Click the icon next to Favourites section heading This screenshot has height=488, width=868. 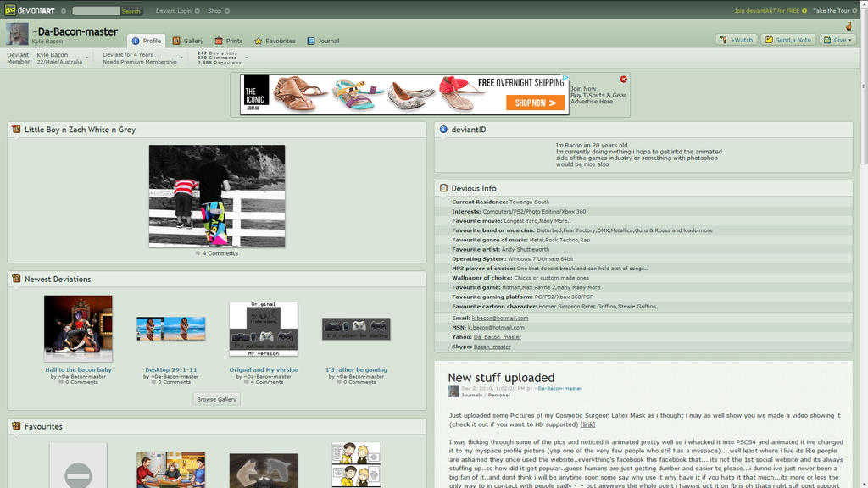click(14, 426)
